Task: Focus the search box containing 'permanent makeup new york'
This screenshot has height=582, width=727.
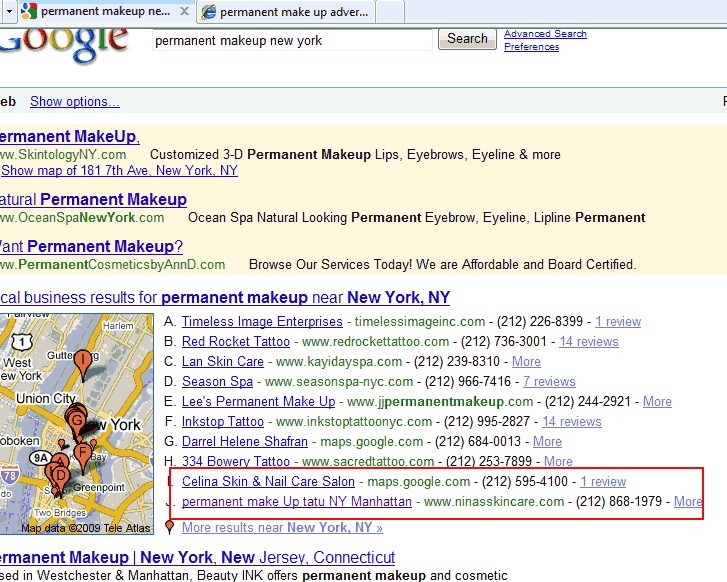Action: pos(292,40)
